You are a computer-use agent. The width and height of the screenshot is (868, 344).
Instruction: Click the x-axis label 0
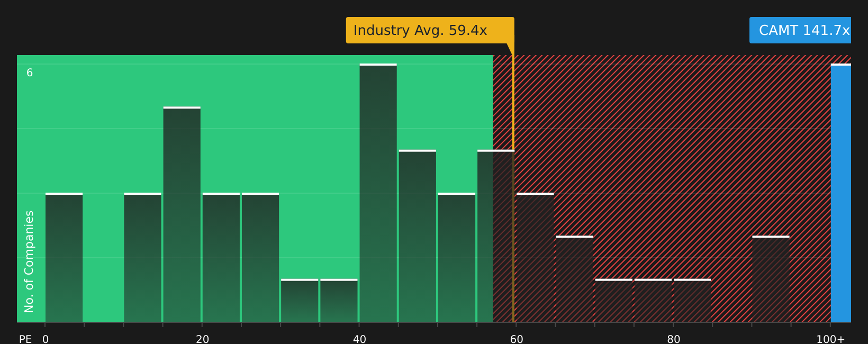pyautogui.click(x=46, y=339)
